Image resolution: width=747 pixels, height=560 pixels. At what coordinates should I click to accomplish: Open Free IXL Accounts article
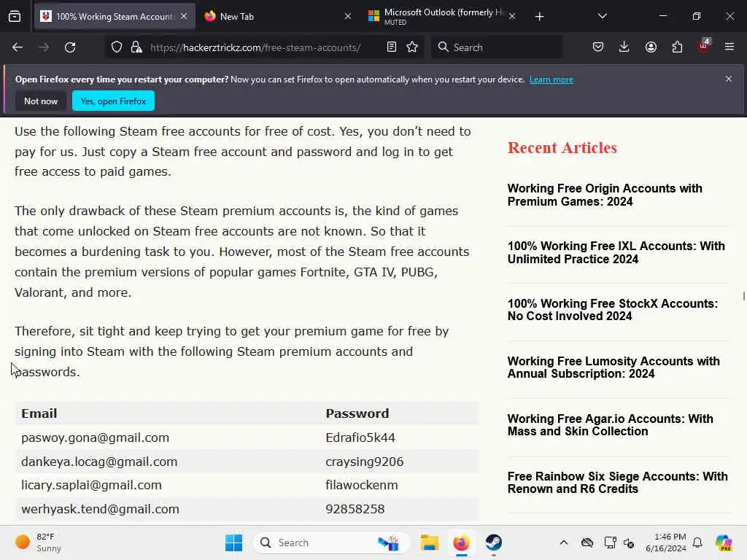pyautogui.click(x=616, y=252)
